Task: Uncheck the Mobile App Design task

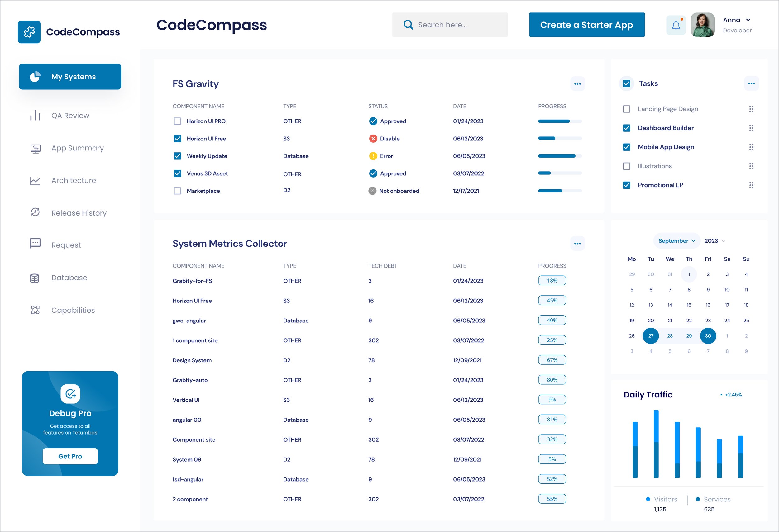Action: tap(626, 147)
